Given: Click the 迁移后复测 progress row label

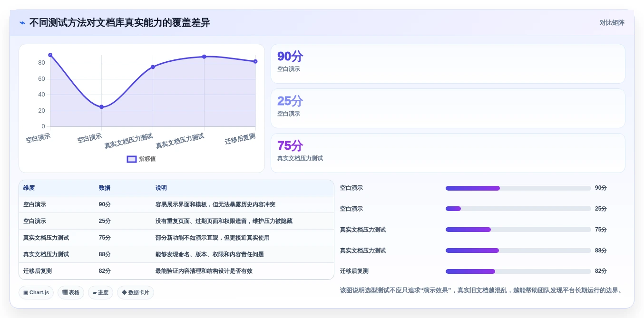Looking at the screenshot, I should click(x=354, y=271).
